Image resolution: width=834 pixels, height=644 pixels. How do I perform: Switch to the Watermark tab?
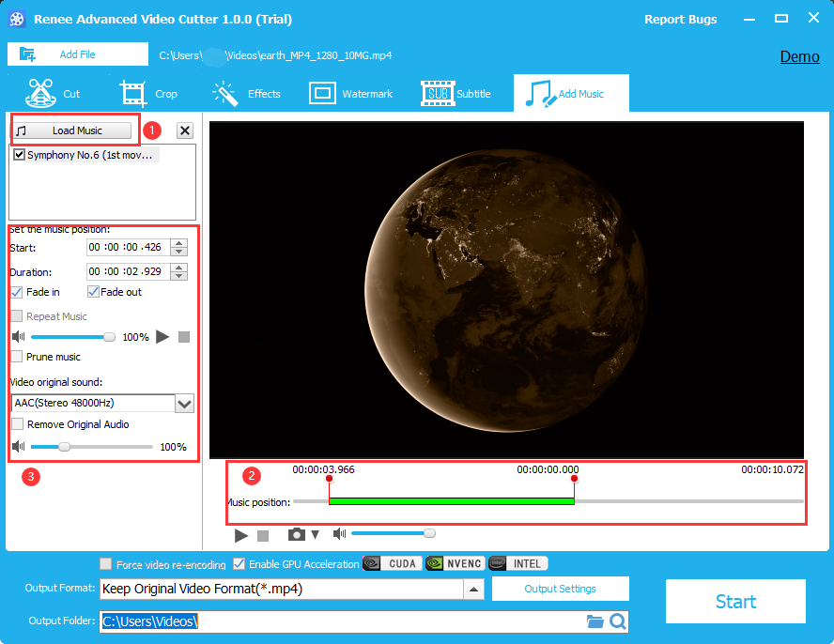click(x=351, y=94)
